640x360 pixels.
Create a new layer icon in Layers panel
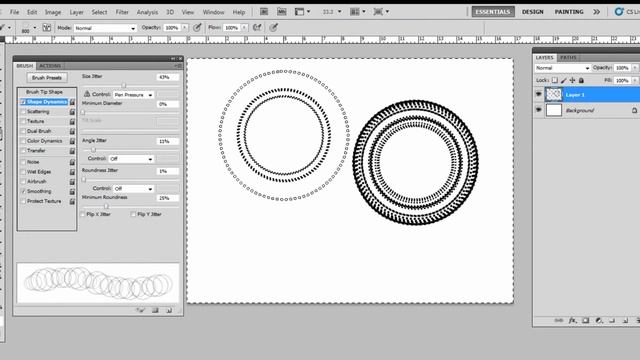tap(625, 321)
